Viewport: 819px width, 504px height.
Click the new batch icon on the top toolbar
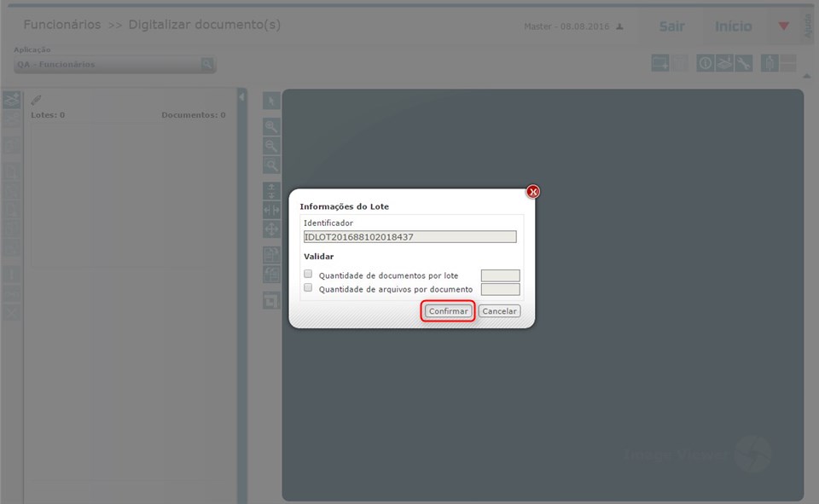[x=659, y=62]
